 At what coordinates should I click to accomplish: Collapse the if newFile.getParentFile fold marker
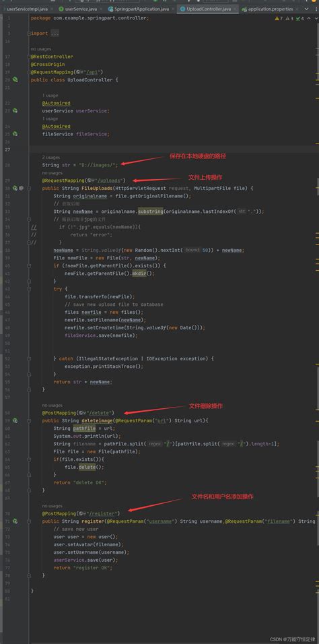click(x=28, y=265)
